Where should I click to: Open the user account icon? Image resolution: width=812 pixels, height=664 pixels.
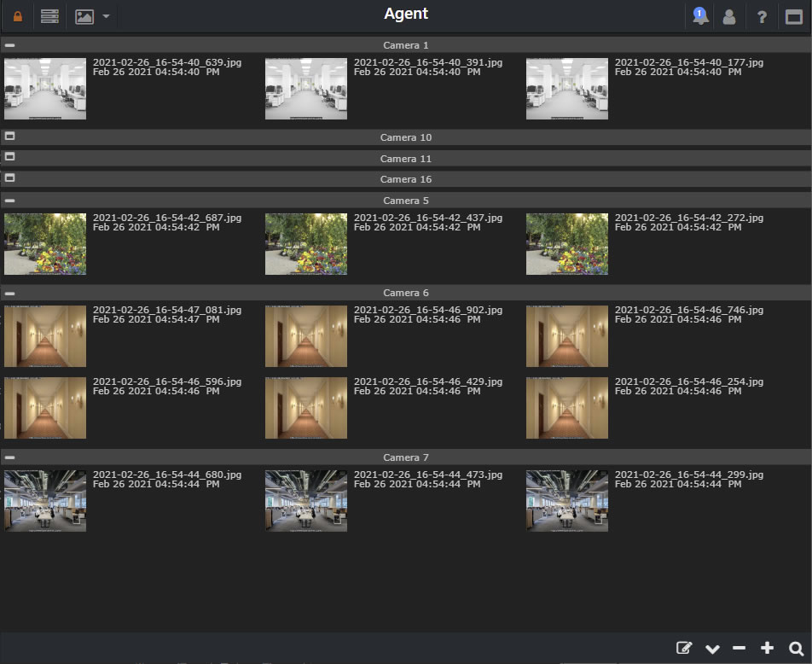(729, 15)
